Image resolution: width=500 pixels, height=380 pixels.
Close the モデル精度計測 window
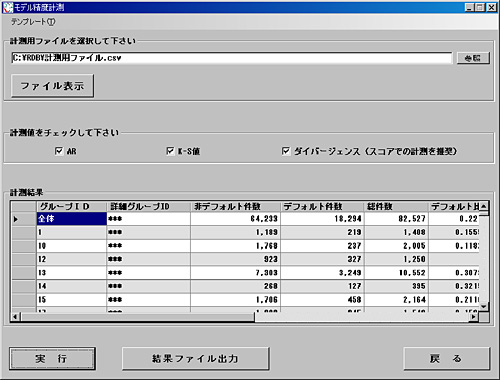tap(492, 7)
